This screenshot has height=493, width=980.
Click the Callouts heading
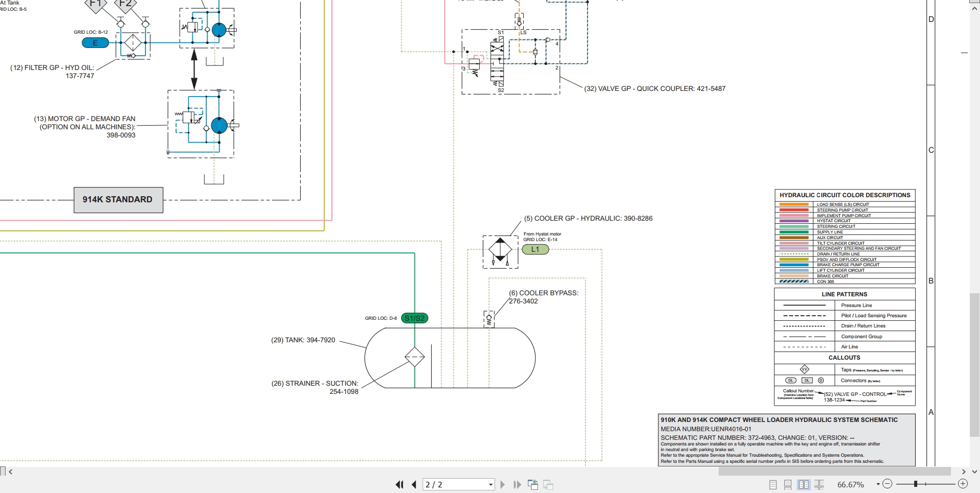tap(844, 358)
